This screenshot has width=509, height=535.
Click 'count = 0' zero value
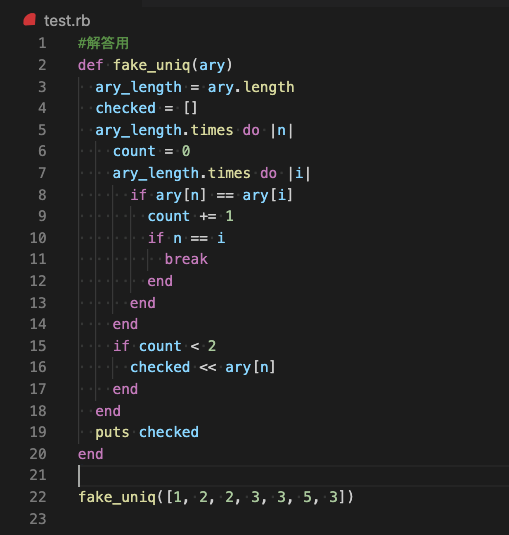[186, 151]
